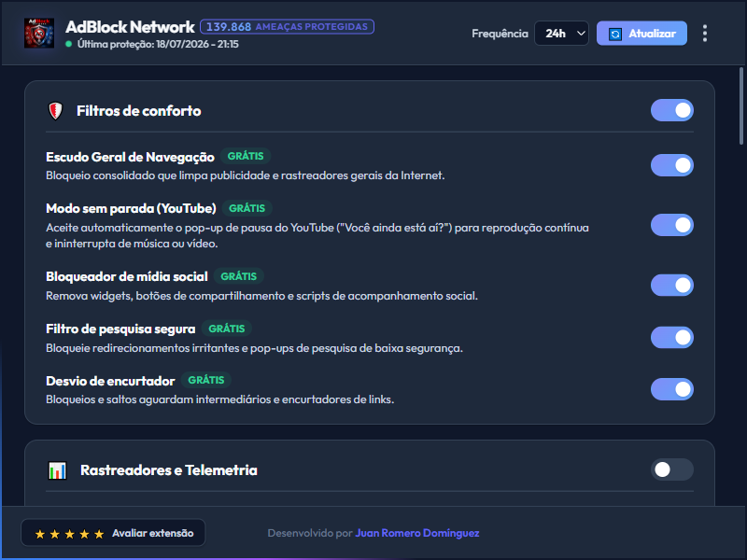
Task: Click the GRÁTIS badge next to Bloqueador de mídia social
Action: (x=239, y=276)
